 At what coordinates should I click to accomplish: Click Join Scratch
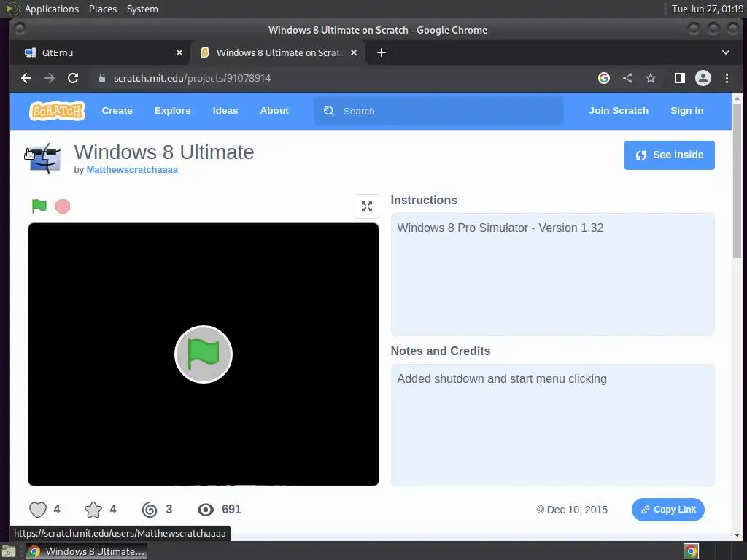619,111
